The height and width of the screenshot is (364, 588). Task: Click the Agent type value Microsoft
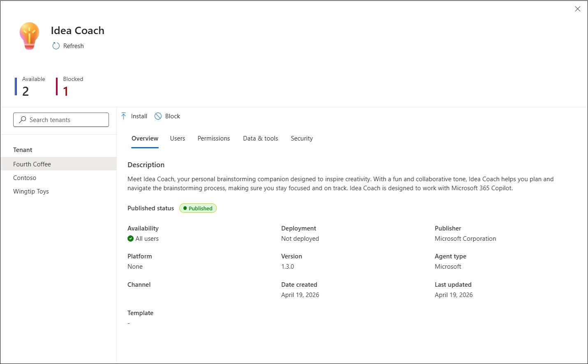[448, 267]
